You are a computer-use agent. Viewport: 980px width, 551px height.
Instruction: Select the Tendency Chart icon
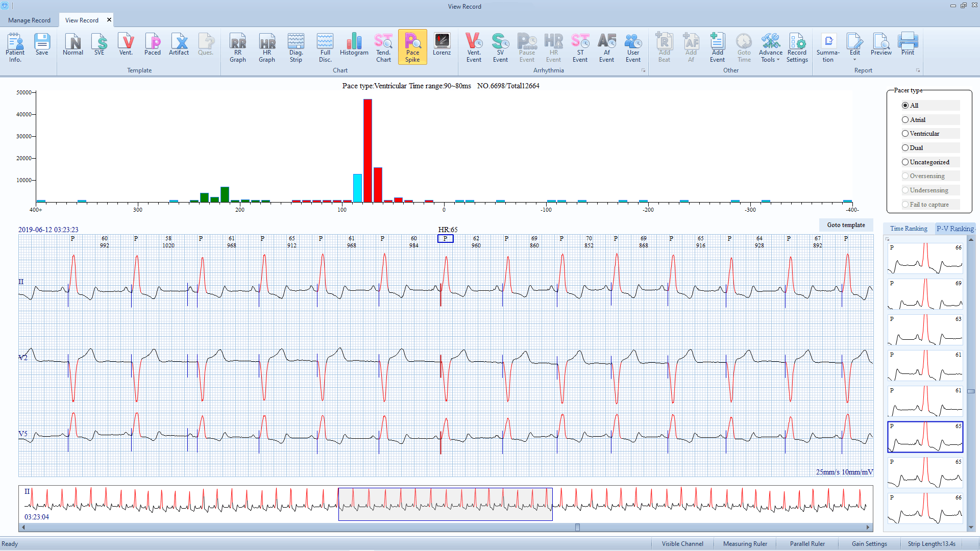tap(384, 47)
